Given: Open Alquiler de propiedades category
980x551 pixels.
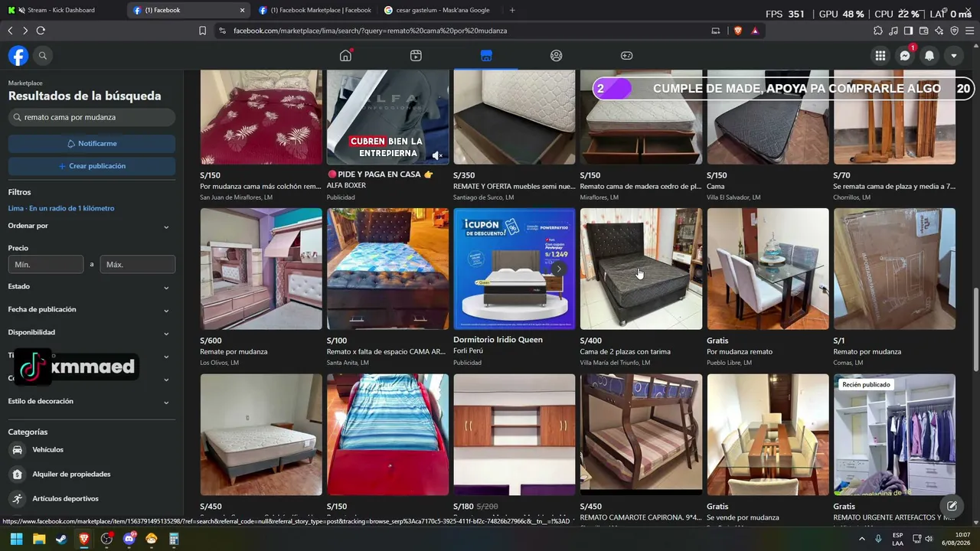Looking at the screenshot, I should point(92,474).
